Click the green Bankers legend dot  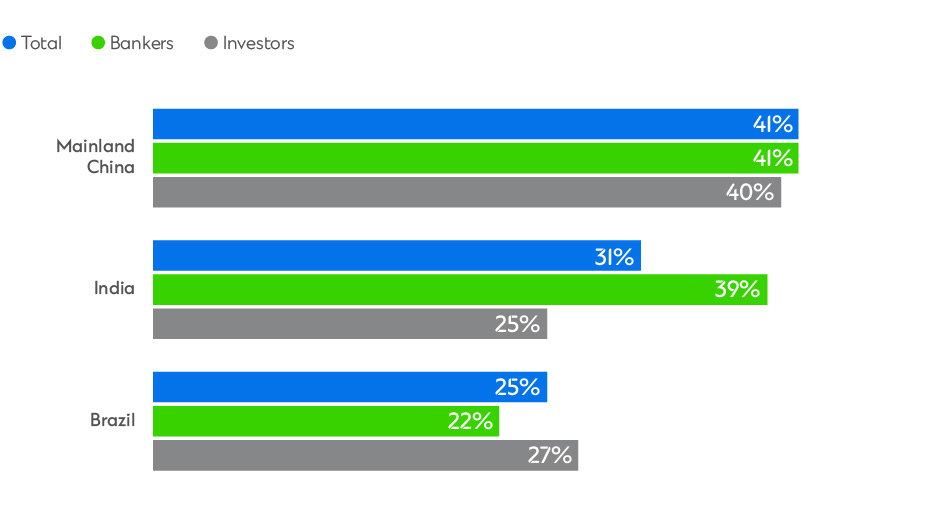click(98, 43)
